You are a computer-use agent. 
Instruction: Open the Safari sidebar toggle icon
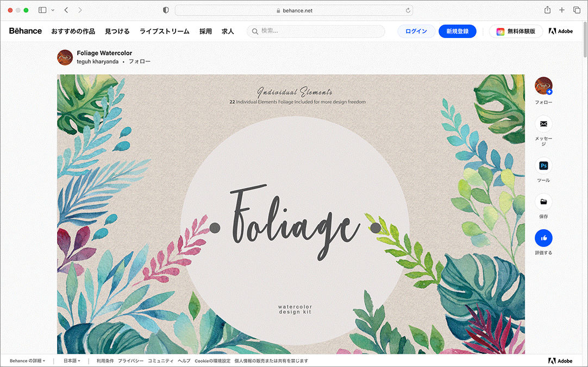coord(42,10)
